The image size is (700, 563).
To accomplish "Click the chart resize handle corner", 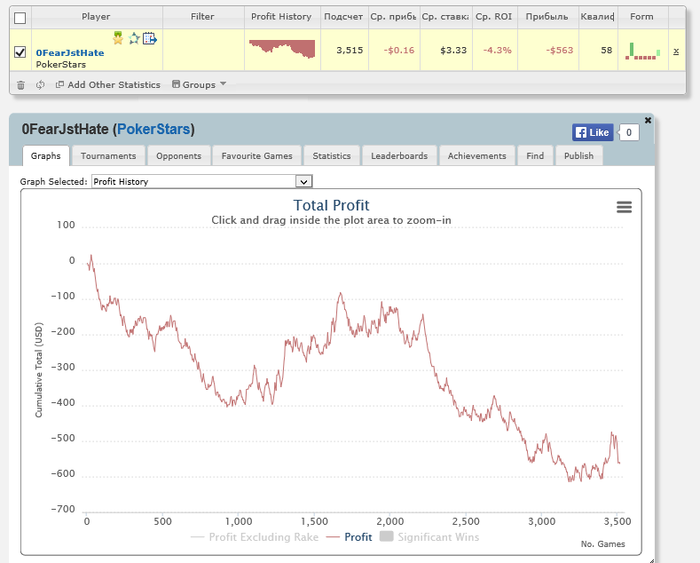I will click(x=651, y=560).
